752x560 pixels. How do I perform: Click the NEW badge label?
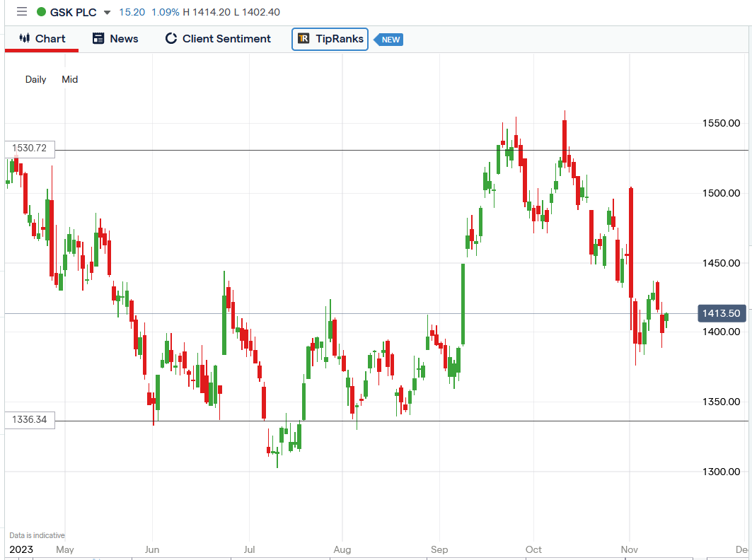tap(389, 40)
